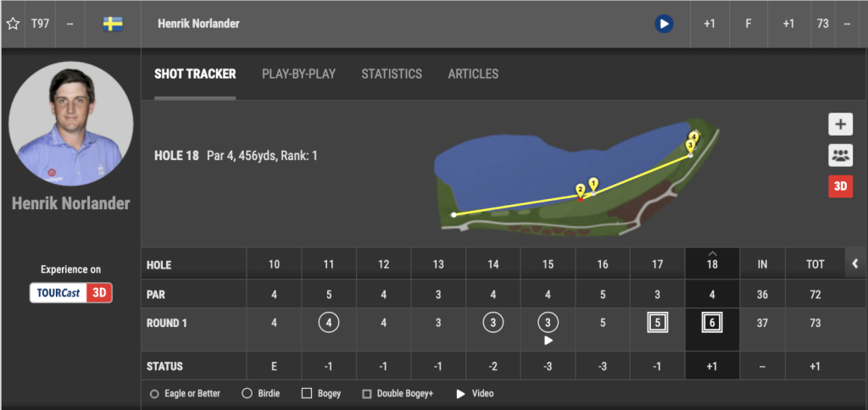Collapse scorecard with the left chevron
The width and height of the screenshot is (868, 410).
point(854,264)
